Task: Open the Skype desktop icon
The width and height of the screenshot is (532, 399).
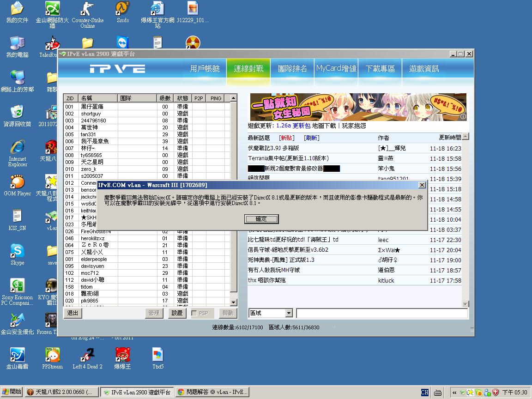Action: point(17,252)
